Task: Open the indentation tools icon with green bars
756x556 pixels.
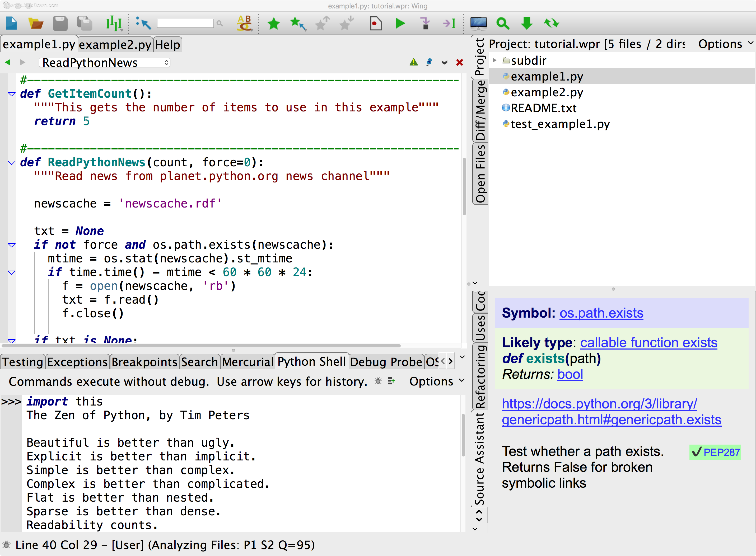Action: click(x=114, y=23)
